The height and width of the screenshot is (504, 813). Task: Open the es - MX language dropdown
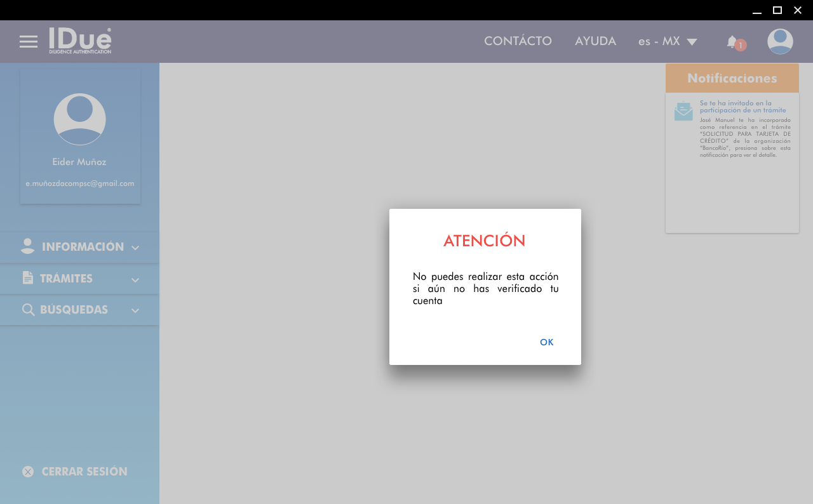[x=668, y=42]
